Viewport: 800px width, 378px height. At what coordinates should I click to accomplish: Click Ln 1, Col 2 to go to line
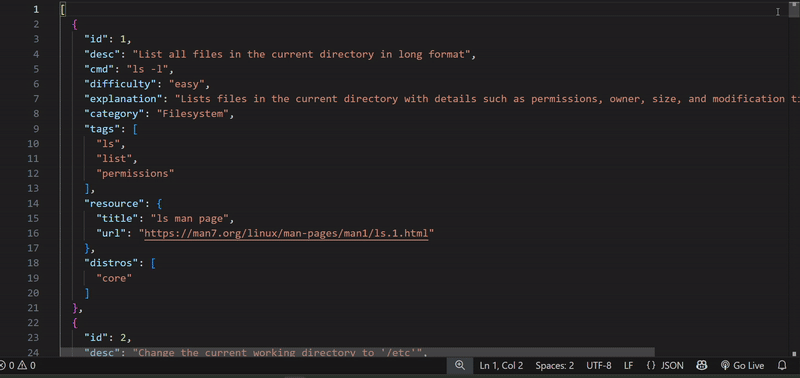click(501, 365)
